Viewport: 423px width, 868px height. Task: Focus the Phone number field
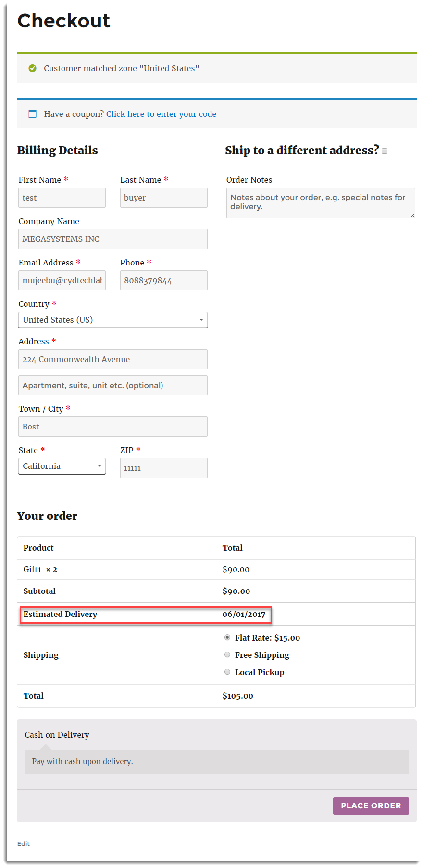tap(164, 280)
